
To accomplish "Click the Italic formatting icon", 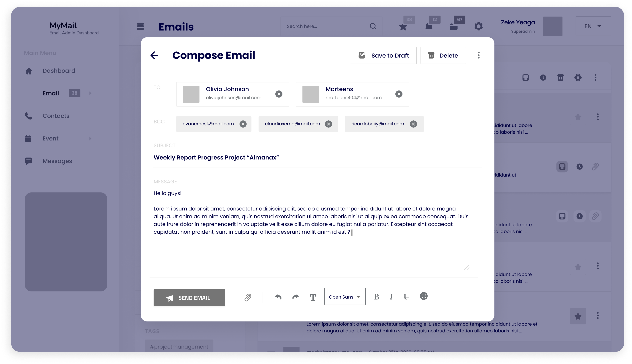I will pyautogui.click(x=391, y=297).
